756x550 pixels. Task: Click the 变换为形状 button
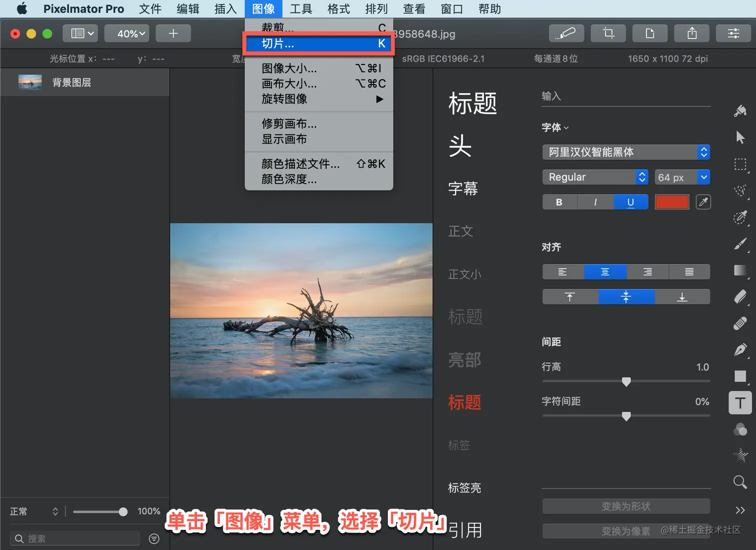tap(626, 506)
